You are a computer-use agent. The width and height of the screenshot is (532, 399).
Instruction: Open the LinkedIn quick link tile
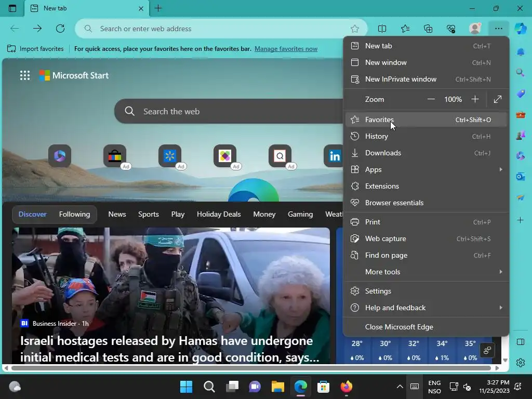[334, 156]
